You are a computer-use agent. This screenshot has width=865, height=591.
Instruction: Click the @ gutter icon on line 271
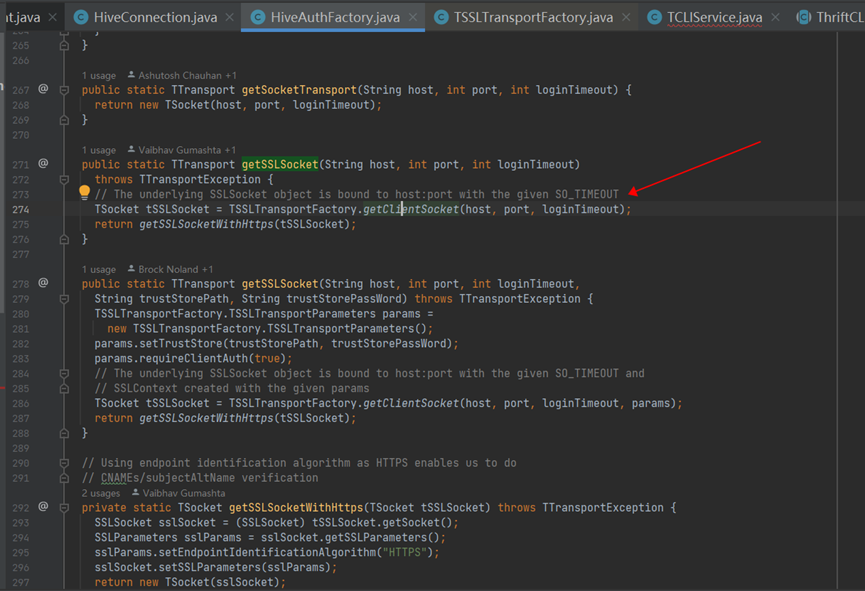coord(43,163)
